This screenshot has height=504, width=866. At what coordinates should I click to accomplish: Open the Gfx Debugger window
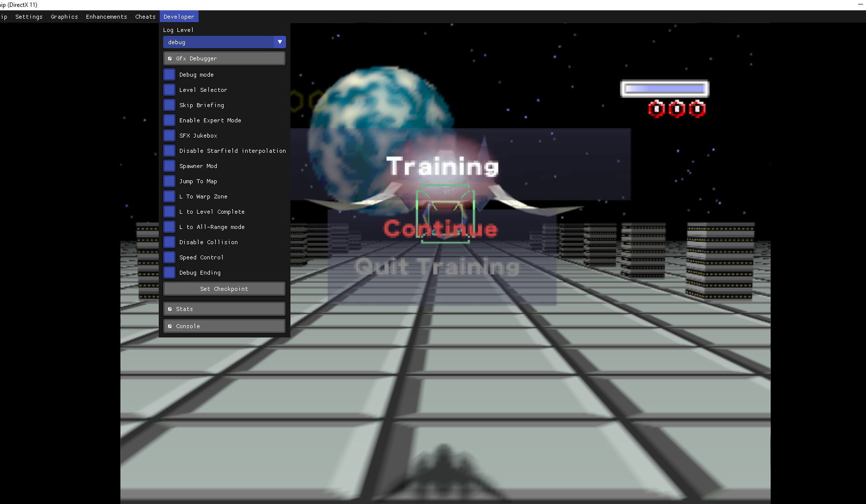pyautogui.click(x=224, y=58)
